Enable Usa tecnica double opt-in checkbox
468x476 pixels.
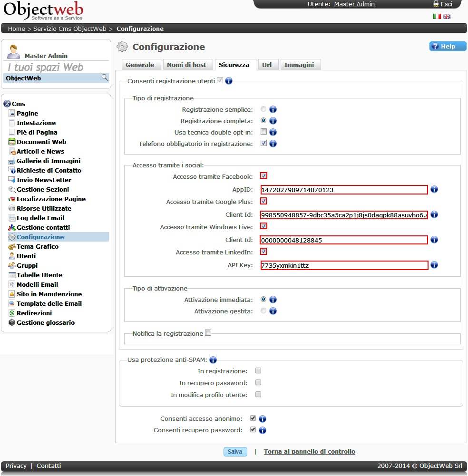coord(263,132)
